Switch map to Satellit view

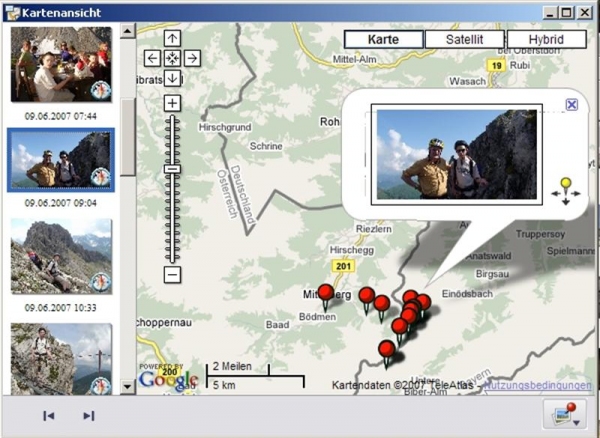464,39
